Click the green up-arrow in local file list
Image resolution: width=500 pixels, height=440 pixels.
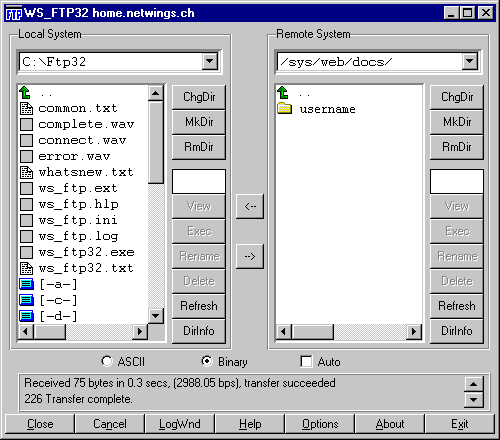click(25, 93)
